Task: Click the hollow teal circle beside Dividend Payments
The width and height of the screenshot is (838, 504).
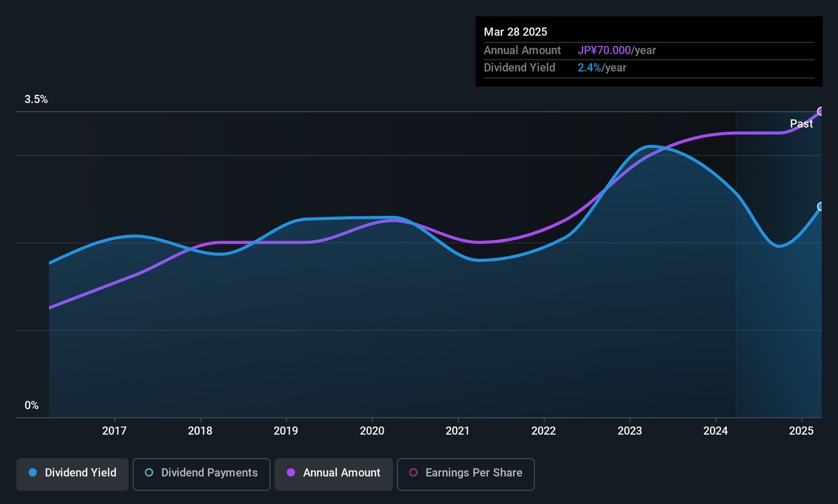Action: [x=149, y=473]
